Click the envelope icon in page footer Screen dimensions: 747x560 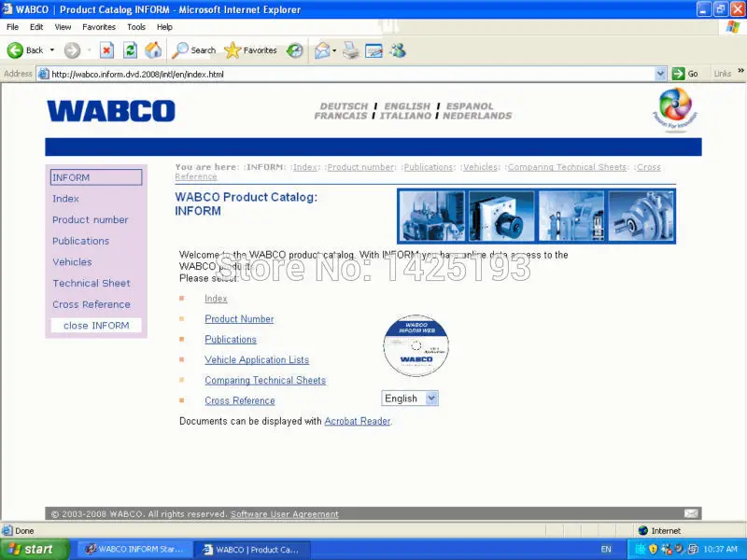(x=691, y=512)
